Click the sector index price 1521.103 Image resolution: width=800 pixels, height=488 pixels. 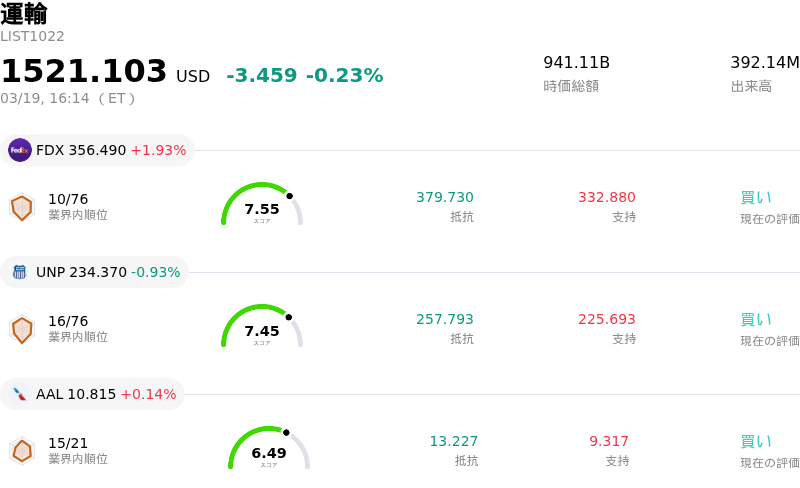click(x=84, y=72)
